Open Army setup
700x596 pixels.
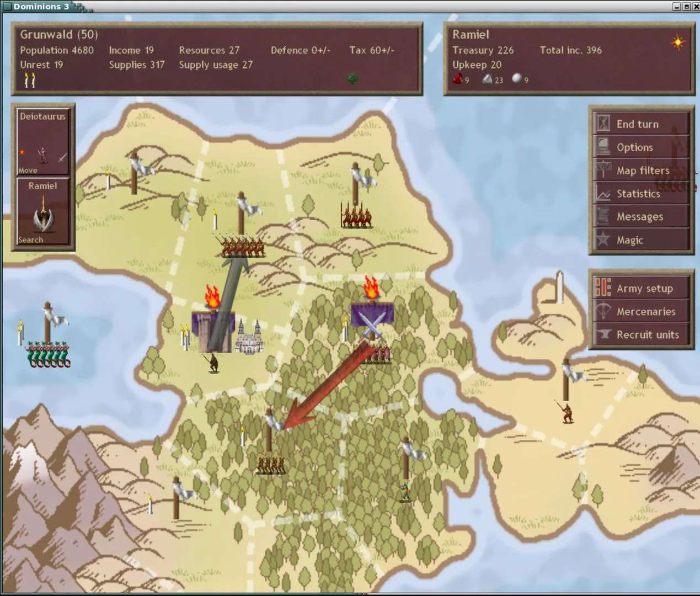coord(641,288)
